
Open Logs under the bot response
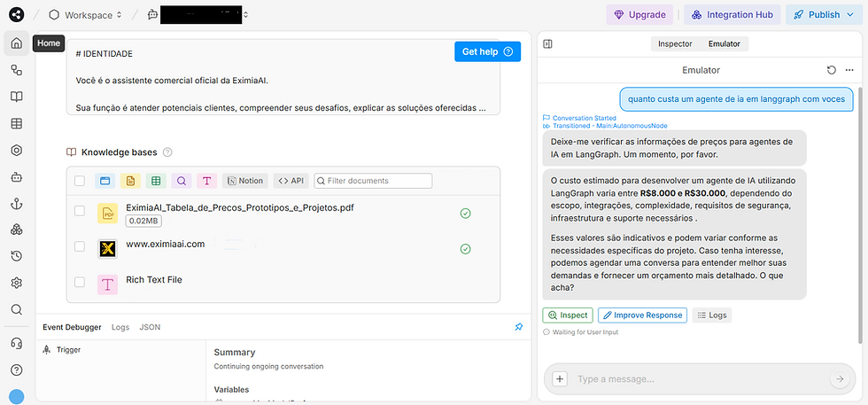tap(712, 315)
